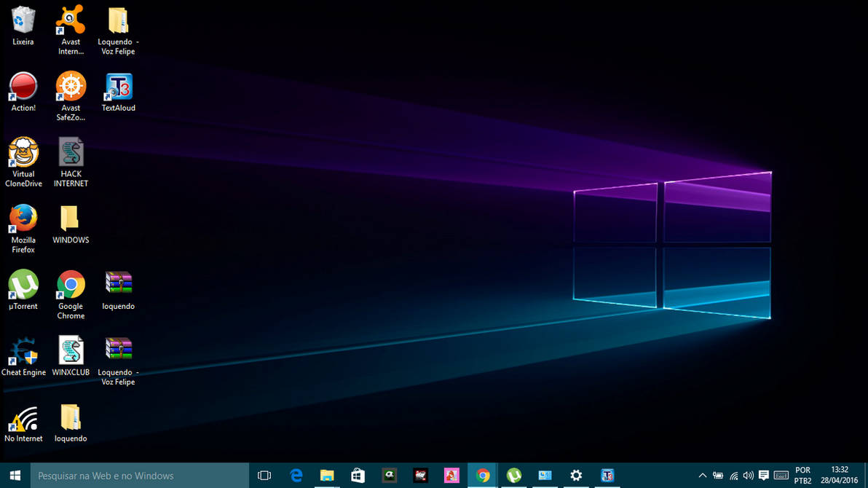The width and height of the screenshot is (868, 488).
Task: Open the Wi-Fi network flyout
Action: 733,476
